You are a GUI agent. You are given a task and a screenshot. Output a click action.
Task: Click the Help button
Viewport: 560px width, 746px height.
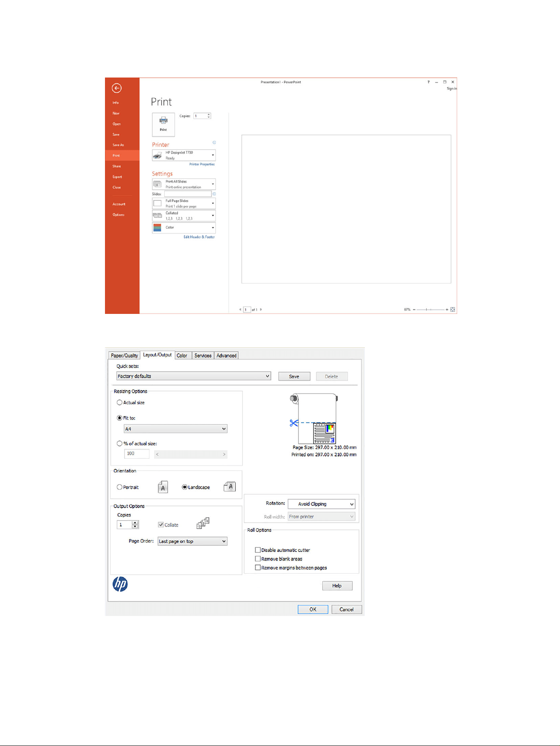(x=337, y=586)
